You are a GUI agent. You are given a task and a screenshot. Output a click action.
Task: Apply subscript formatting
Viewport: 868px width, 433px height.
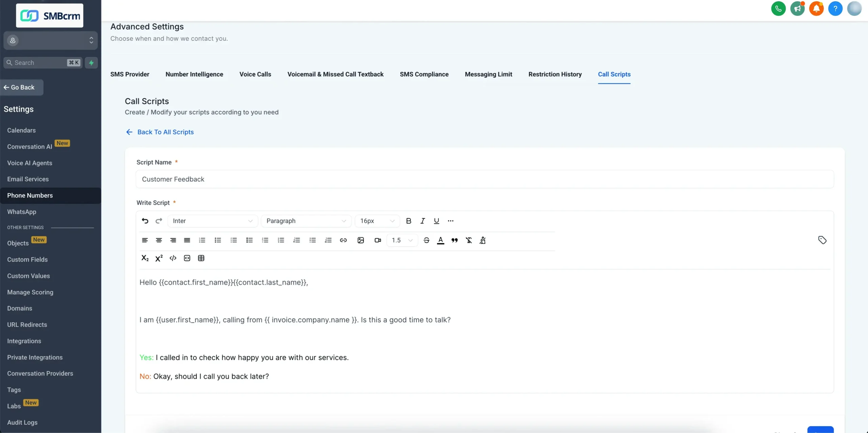click(x=145, y=258)
